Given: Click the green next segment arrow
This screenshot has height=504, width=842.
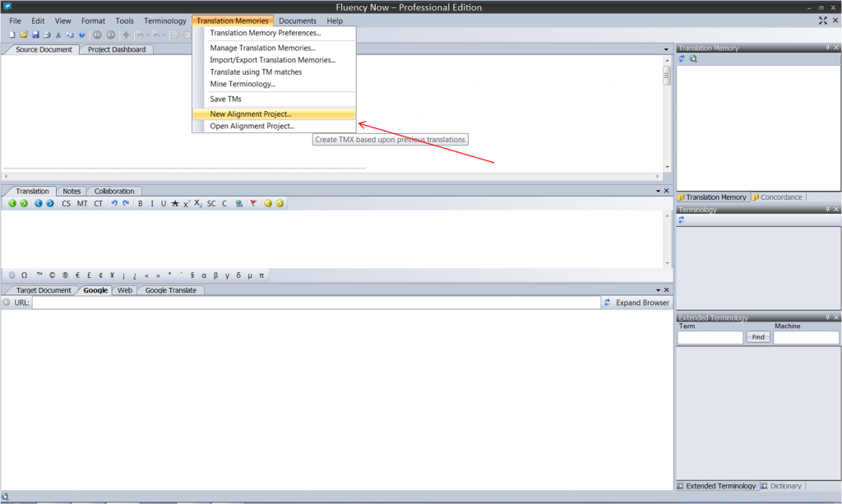Looking at the screenshot, I should point(24,203).
